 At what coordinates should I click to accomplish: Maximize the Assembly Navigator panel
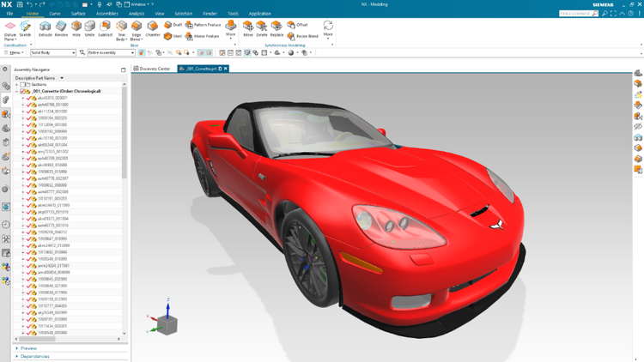tap(123, 69)
